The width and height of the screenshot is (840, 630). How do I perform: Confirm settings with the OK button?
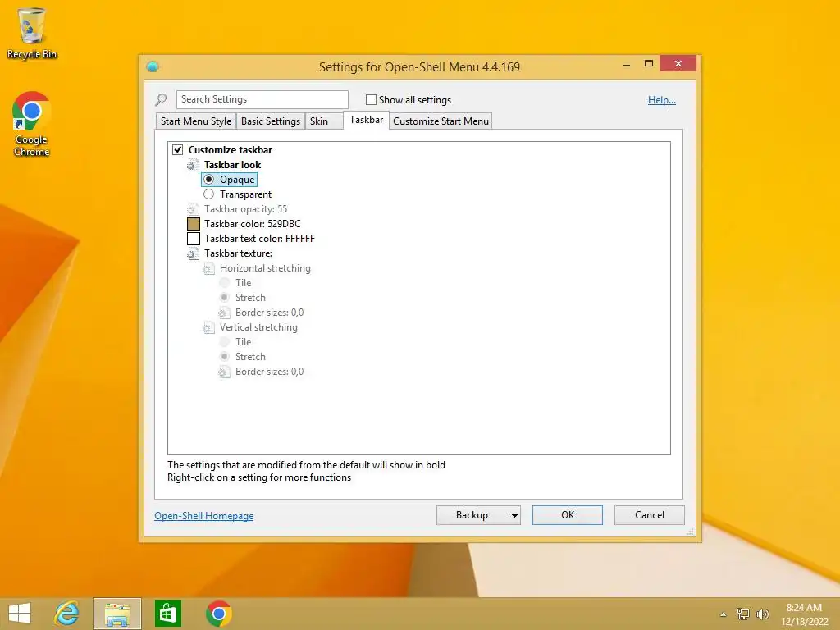click(x=568, y=515)
